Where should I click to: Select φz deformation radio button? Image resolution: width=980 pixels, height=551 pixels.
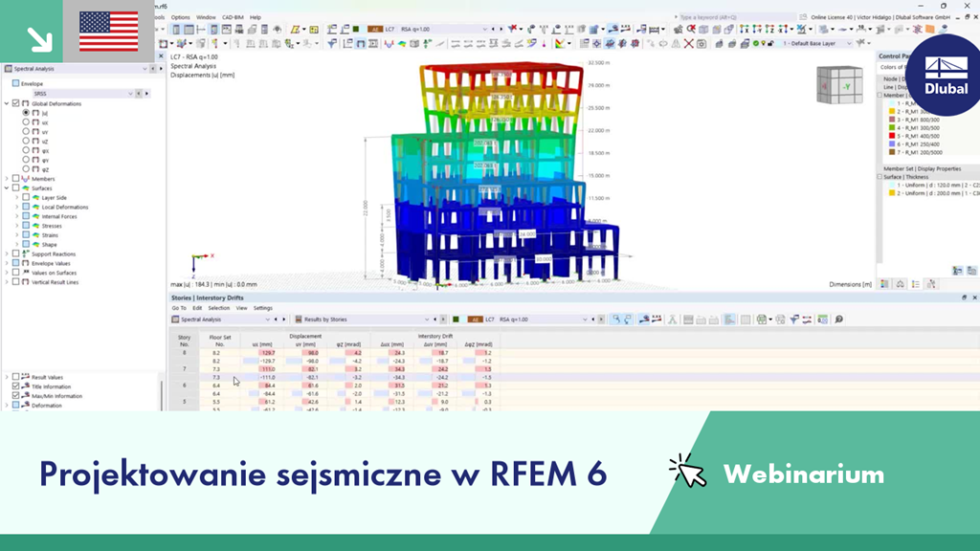[x=26, y=169]
